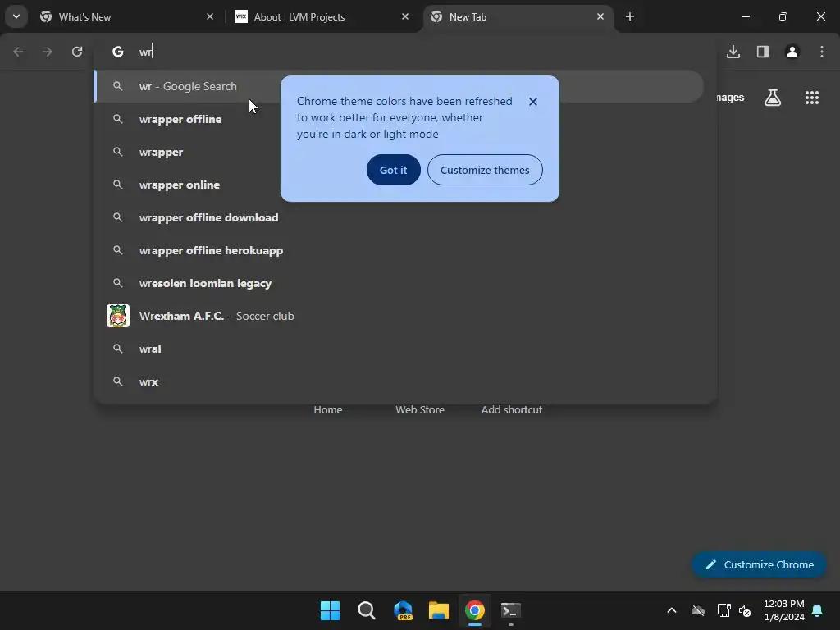840x630 pixels.
Task: Click the Google G icon in address bar
Action: (118, 52)
